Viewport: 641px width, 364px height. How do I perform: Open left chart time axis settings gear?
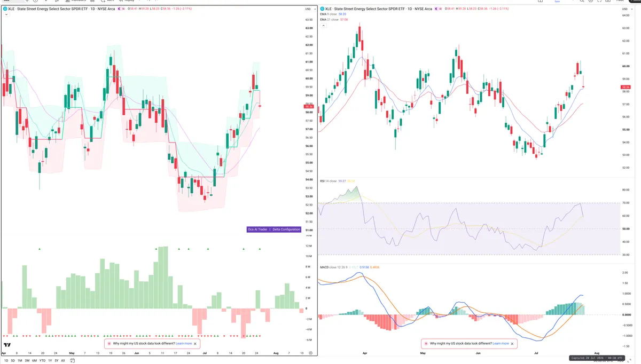click(x=310, y=353)
